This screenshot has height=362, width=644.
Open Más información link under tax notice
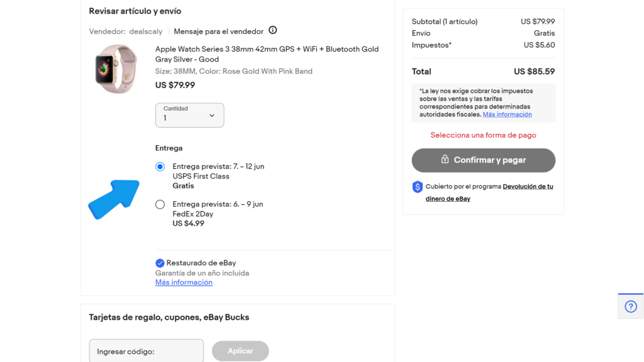[x=508, y=114]
